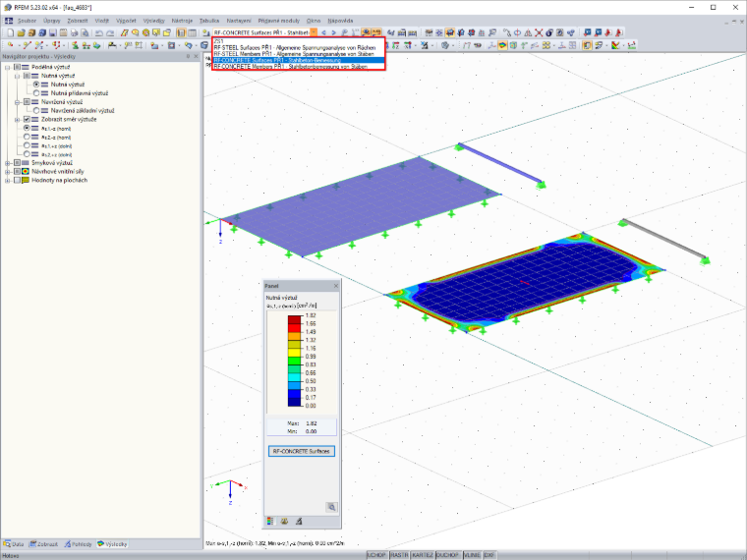Click the previous load case arrow
The width and height of the screenshot is (747, 560).
324,32
